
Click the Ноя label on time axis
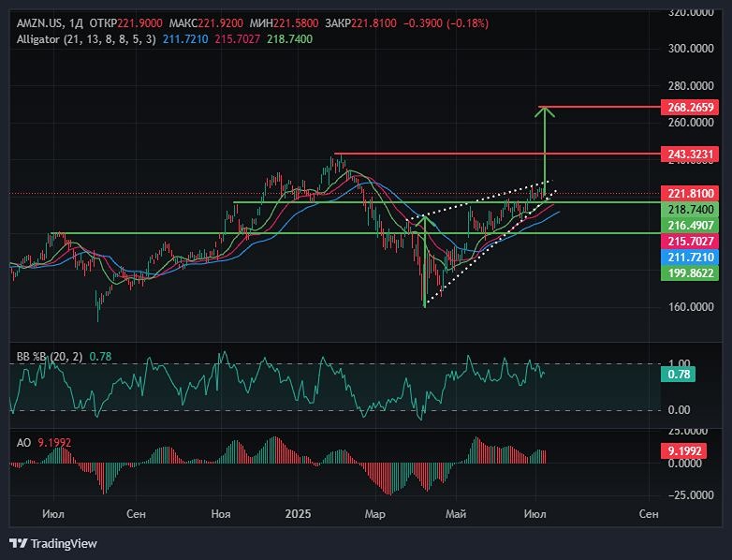point(221,514)
